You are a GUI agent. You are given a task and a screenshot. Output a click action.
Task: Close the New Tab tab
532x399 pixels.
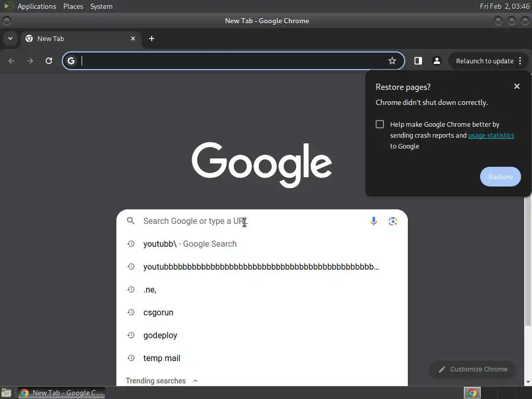[x=133, y=38]
